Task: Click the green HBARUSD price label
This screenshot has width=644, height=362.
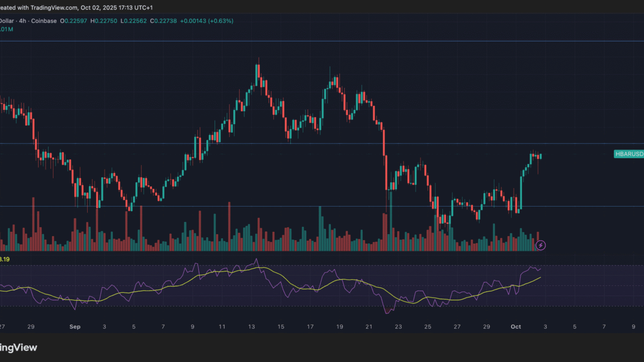Action: [629, 154]
